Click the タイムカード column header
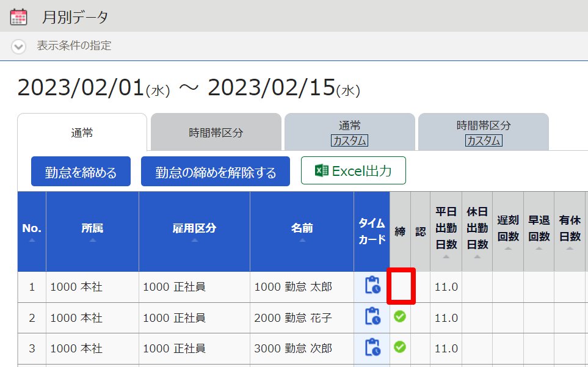Image resolution: width=588 pixels, height=367 pixels. click(x=372, y=231)
